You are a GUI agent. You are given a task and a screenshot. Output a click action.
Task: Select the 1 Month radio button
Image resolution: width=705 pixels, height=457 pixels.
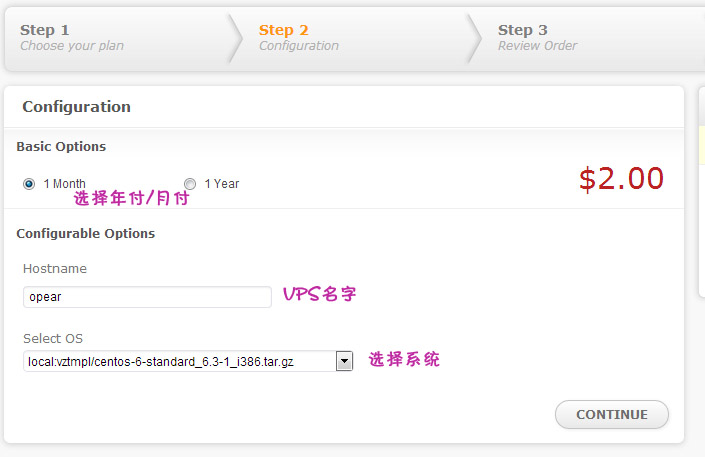29,184
